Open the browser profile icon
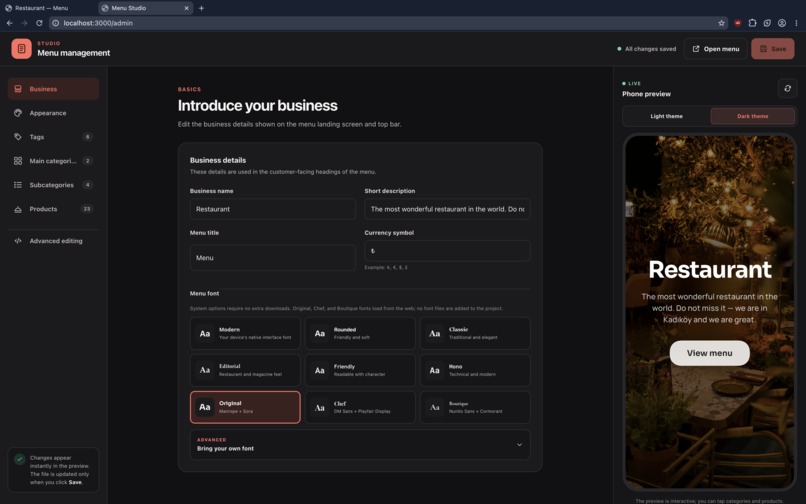This screenshot has height=504, width=806. click(x=782, y=23)
